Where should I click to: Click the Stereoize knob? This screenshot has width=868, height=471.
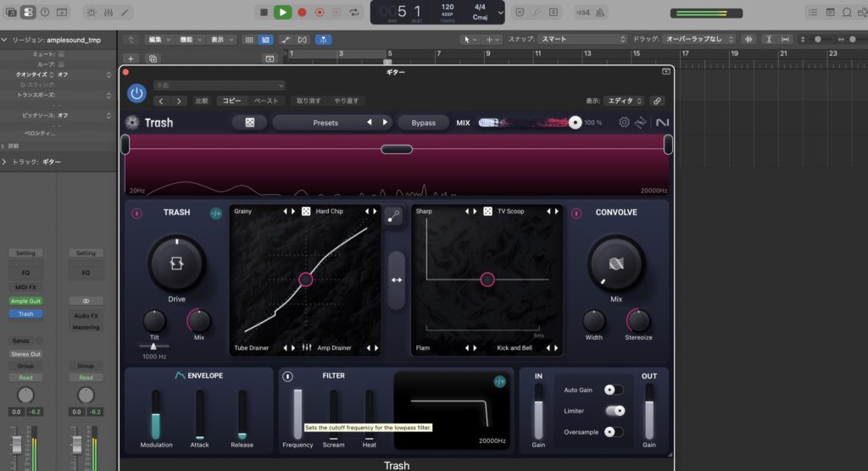pyautogui.click(x=638, y=321)
